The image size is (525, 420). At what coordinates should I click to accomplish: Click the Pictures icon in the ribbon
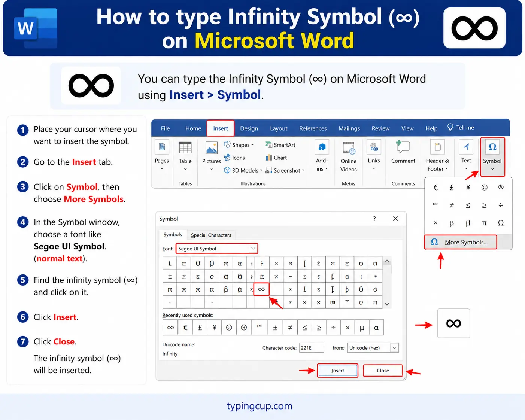[x=212, y=148]
